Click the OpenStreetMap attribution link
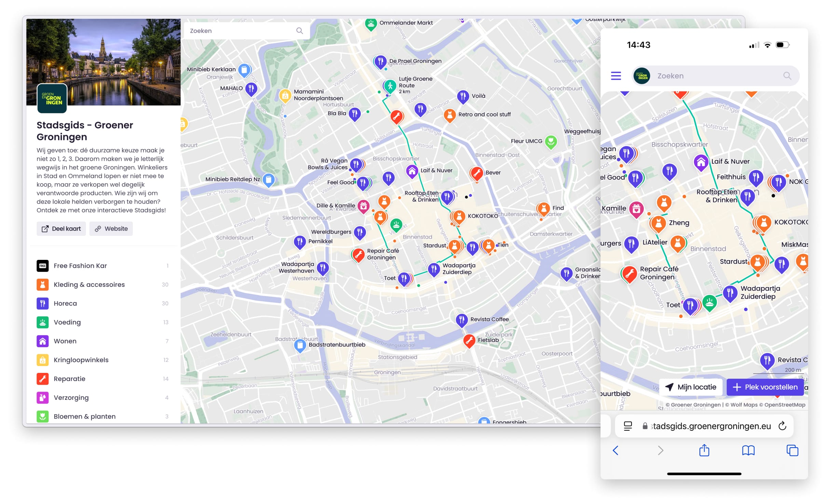This screenshot has width=831, height=504. [x=782, y=405]
